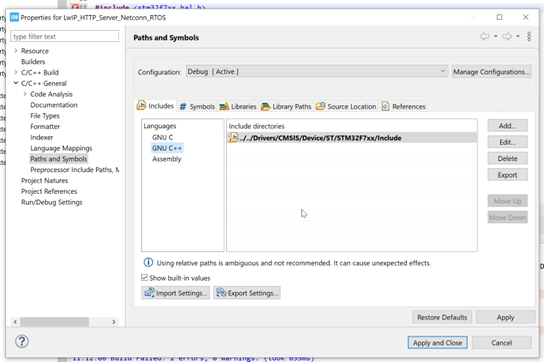Image resolution: width=544 pixels, height=362 pixels.
Task: Go back using the back arrow icon
Action: click(x=485, y=36)
